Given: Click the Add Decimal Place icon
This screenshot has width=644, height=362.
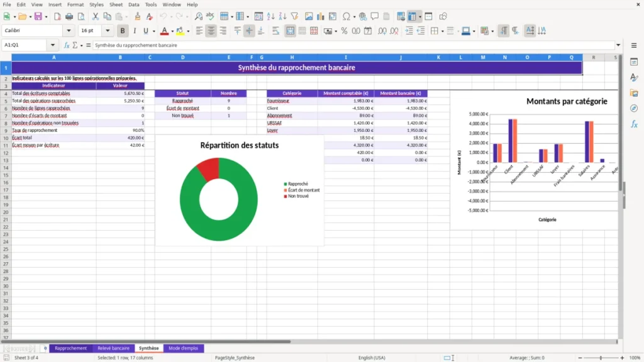Looking at the screenshot, I should coord(382,31).
